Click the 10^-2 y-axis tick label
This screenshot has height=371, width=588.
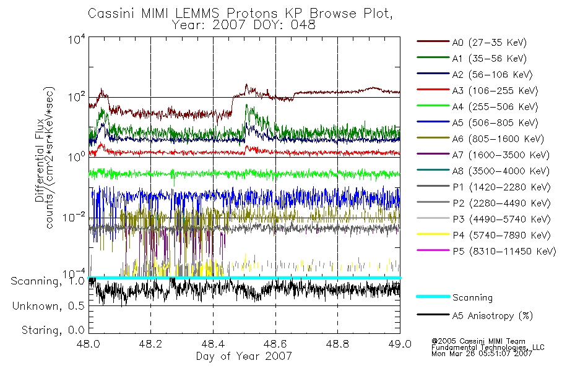(x=74, y=216)
